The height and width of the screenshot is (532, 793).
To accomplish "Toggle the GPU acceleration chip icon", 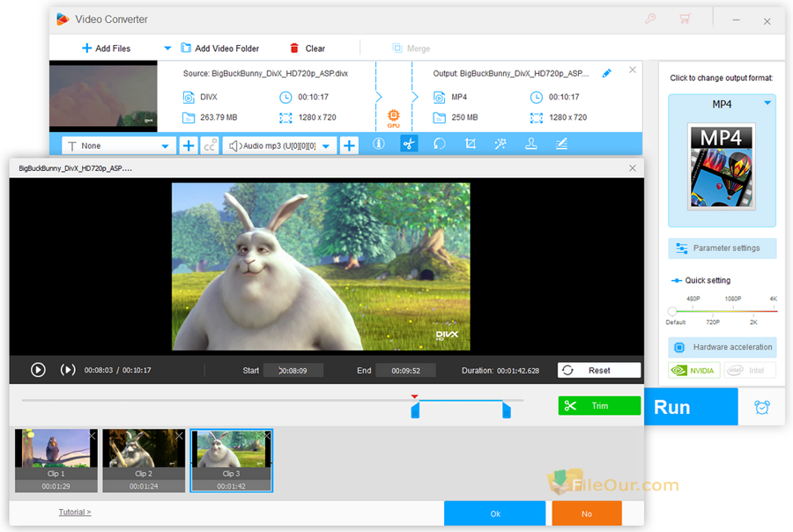I will click(394, 117).
